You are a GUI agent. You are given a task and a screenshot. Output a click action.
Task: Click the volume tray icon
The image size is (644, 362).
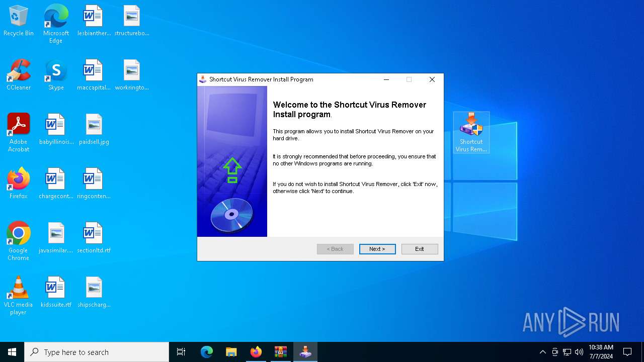tap(579, 352)
